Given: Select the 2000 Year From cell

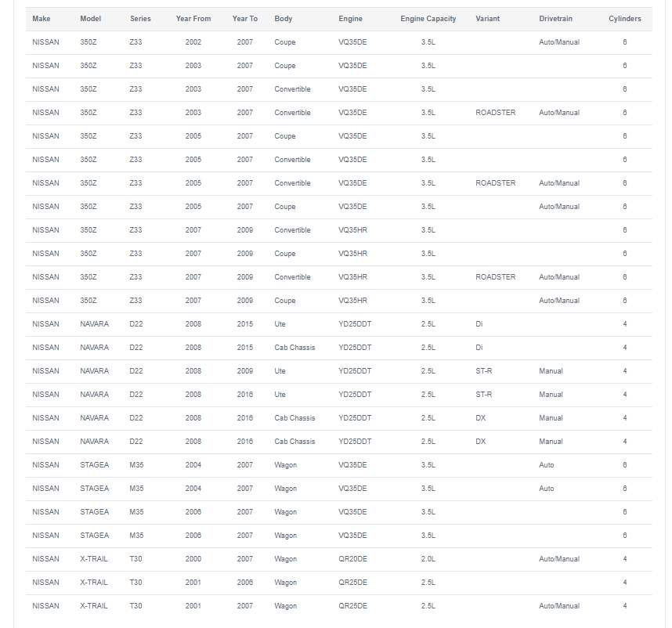Looking at the screenshot, I should (193, 559).
